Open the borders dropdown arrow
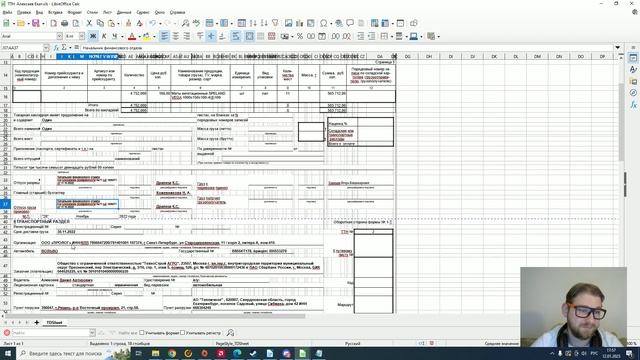Image resolution: width=640 pixels, height=360 pixels. pyautogui.click(x=392, y=37)
